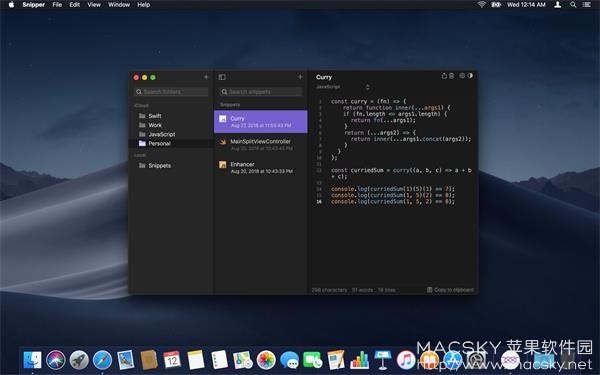Copy snippet to clipboard
Image resolution: width=600 pixels, height=375 pixels.
(x=450, y=290)
